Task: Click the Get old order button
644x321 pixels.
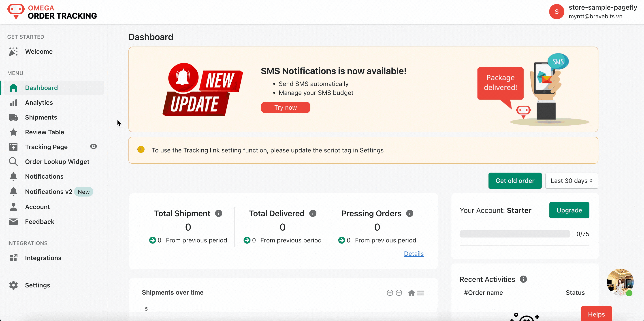Action: click(515, 180)
